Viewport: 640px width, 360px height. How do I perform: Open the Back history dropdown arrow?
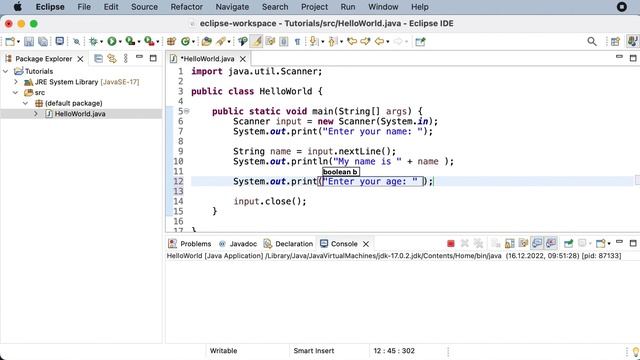tap(388, 42)
